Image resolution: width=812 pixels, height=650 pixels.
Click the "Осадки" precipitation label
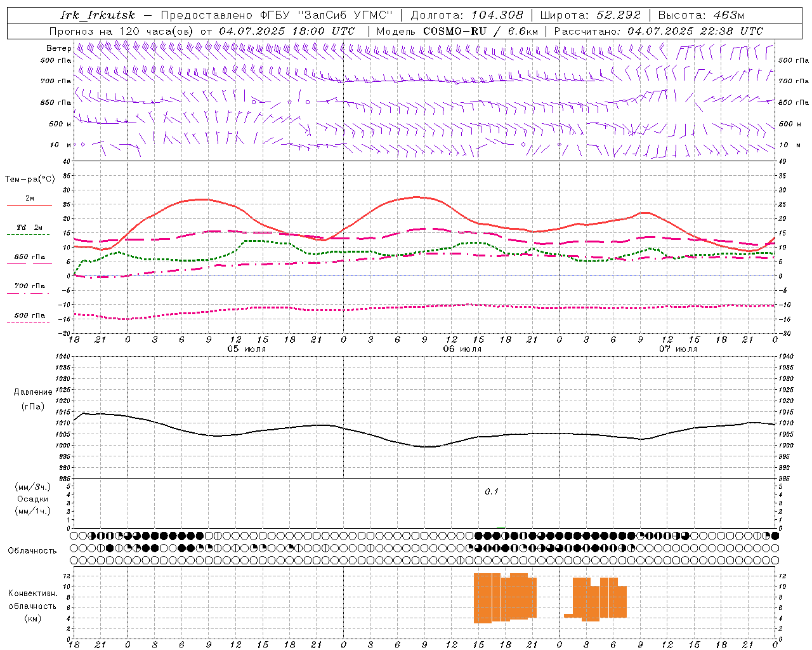click(33, 499)
